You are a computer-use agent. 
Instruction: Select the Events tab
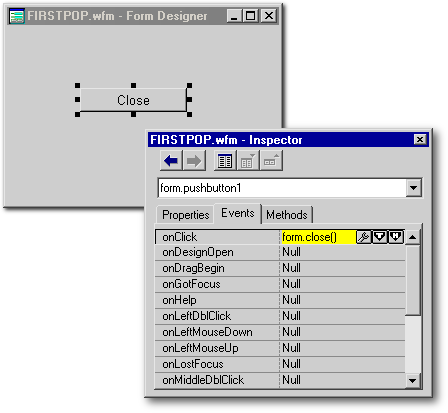click(238, 213)
